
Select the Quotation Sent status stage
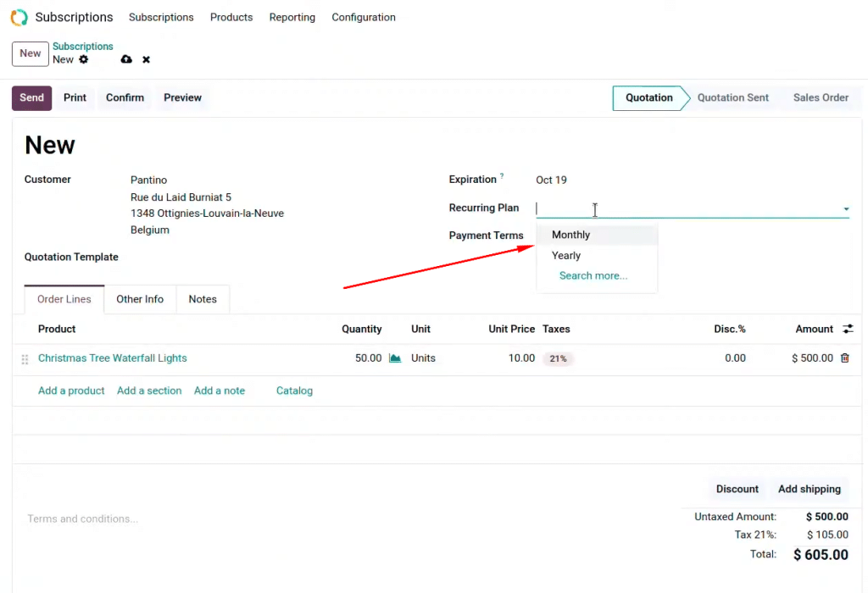(732, 97)
